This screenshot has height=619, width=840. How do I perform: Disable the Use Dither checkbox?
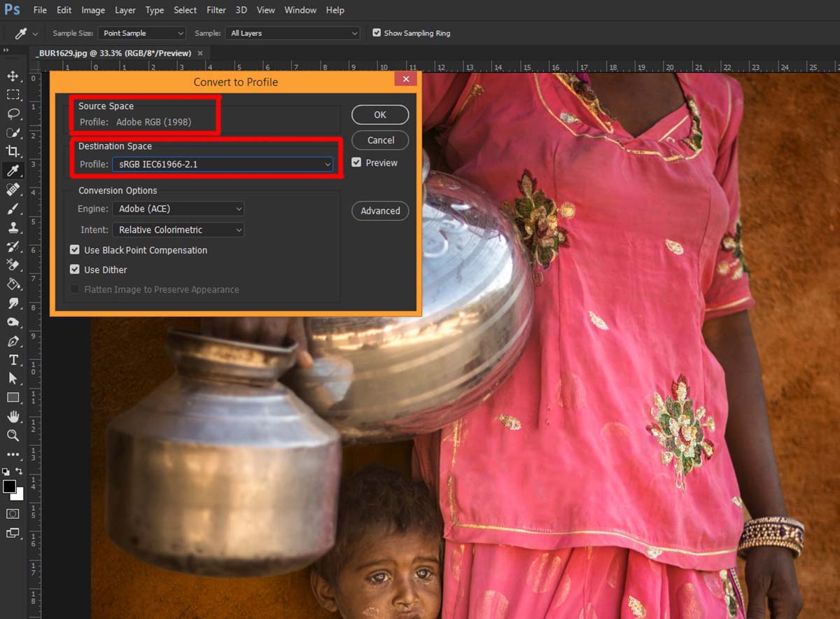click(75, 270)
